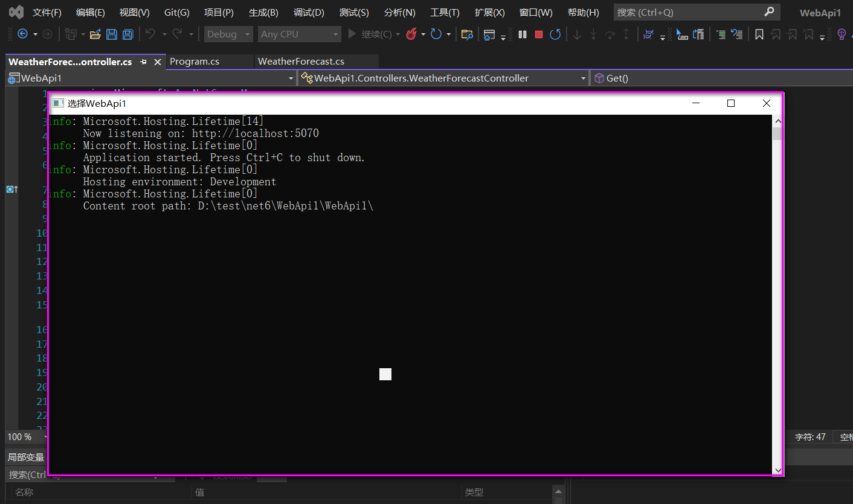Click the Hot Reload flame icon

pos(414,34)
